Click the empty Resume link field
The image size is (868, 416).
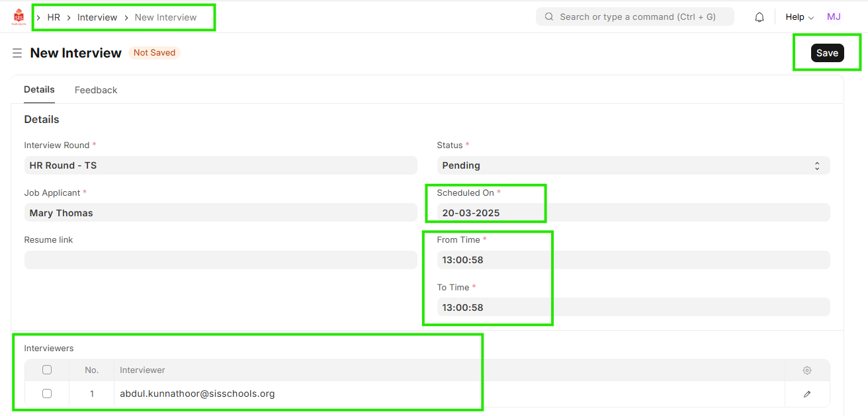(220, 260)
